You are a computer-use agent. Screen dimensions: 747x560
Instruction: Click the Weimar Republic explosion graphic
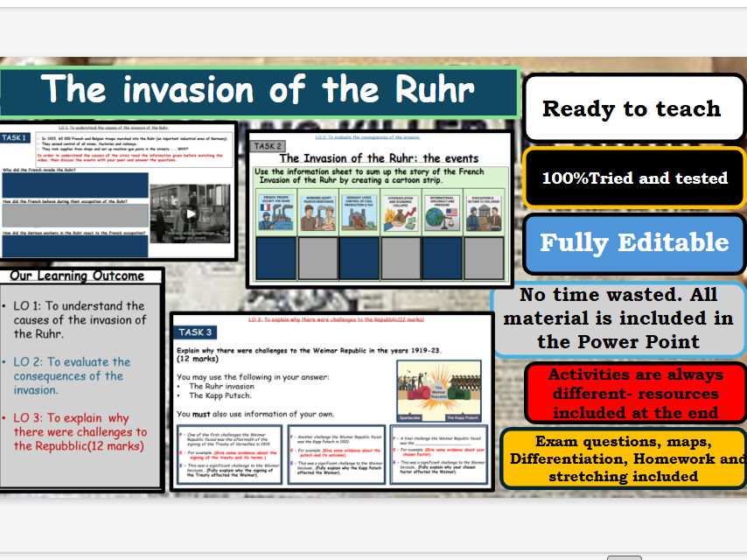(x=437, y=389)
